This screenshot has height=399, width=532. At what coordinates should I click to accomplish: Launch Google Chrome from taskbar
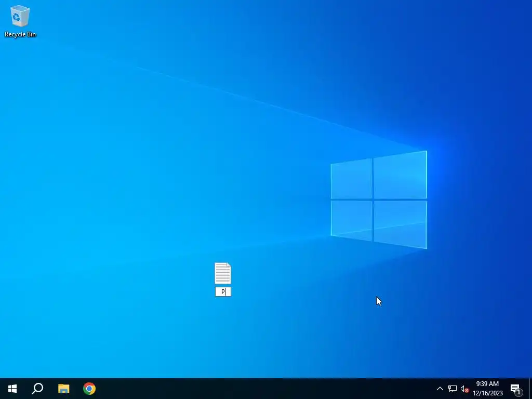click(89, 389)
